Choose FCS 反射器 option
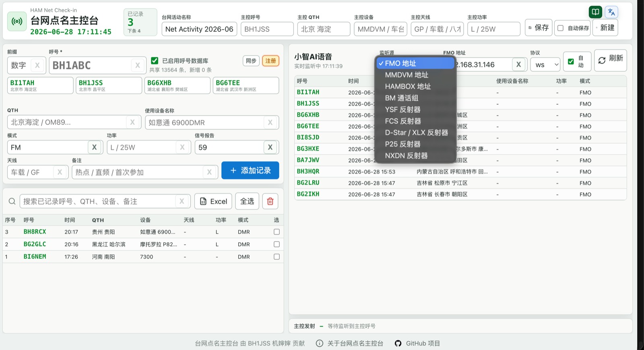Image resolution: width=644 pixels, height=350 pixels. (415, 121)
